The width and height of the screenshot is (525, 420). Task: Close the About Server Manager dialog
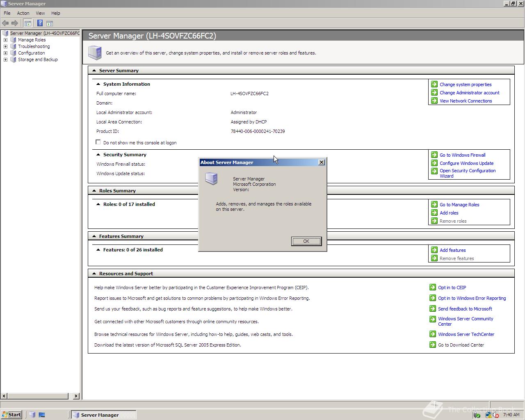[322, 162]
